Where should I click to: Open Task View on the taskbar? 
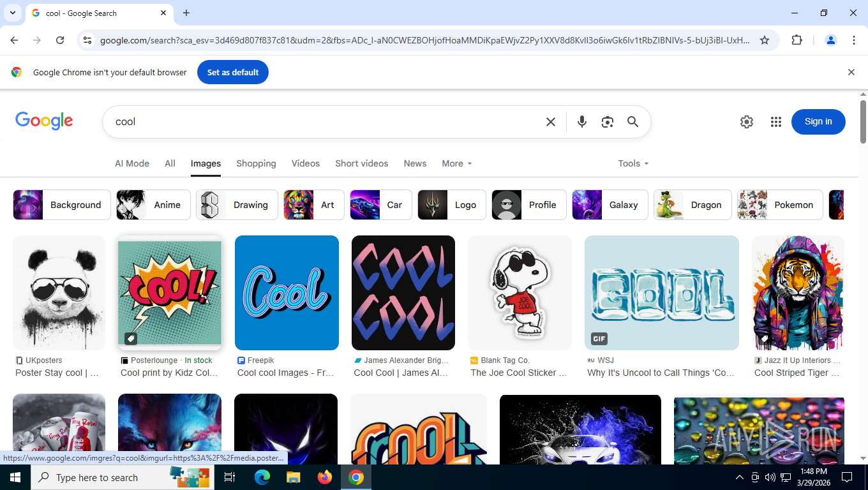230,477
